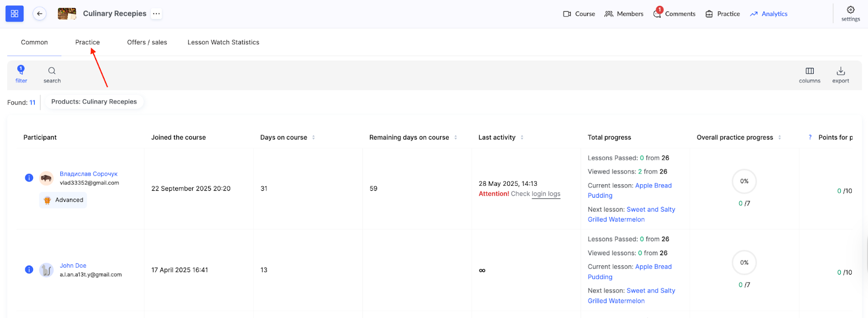Open the settings gear icon
The height and width of the screenshot is (318, 868).
point(850,10)
